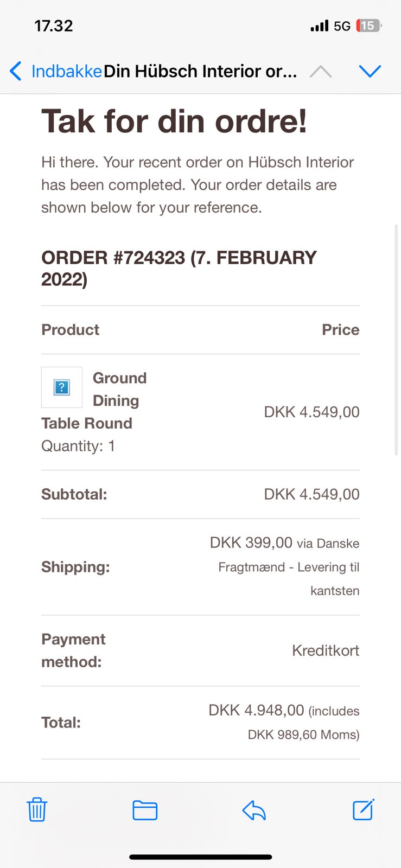
Task: Tap the back chevron beside Indbakke
Action: click(16, 71)
